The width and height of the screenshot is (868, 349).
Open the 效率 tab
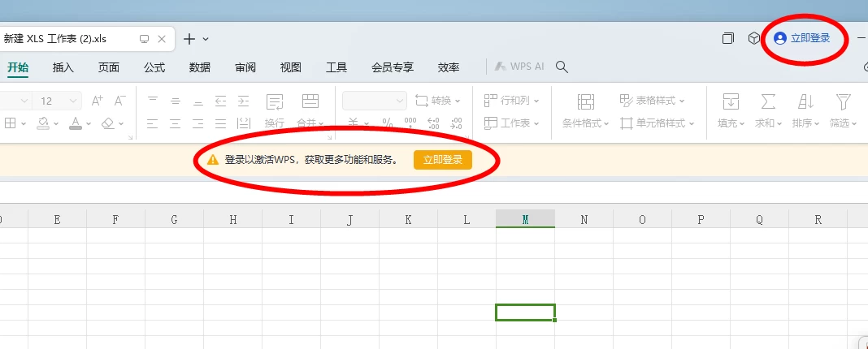pos(449,67)
